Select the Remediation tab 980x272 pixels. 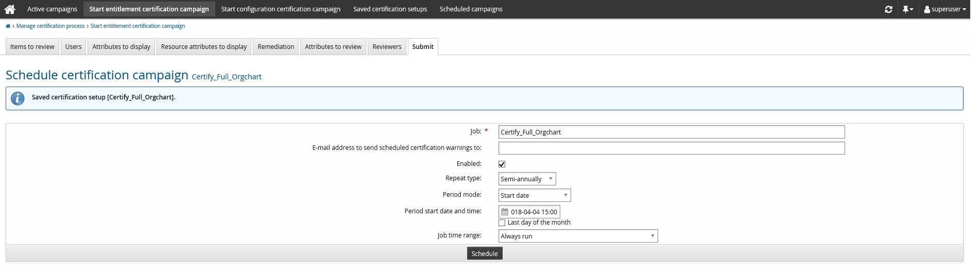tap(276, 46)
